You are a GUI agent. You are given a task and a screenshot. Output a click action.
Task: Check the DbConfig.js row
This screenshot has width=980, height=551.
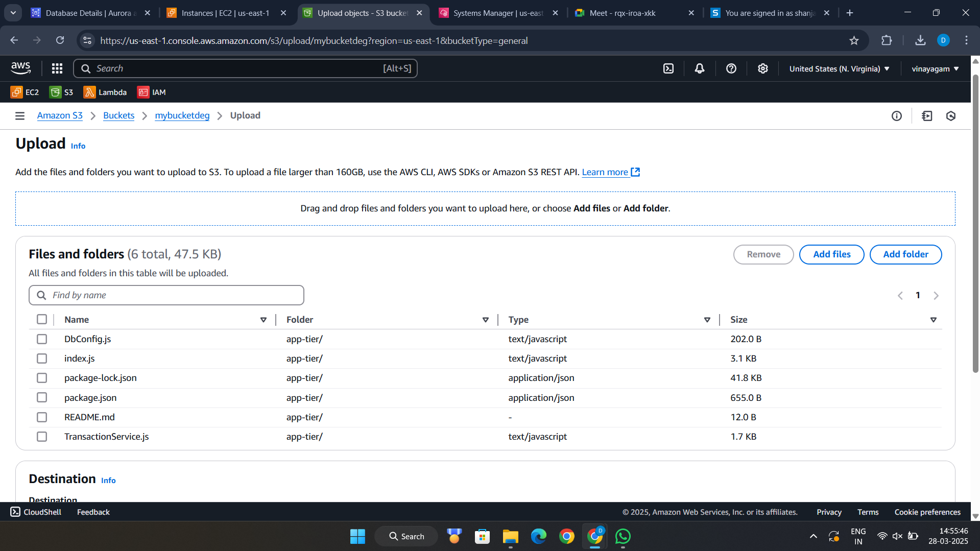pyautogui.click(x=42, y=339)
